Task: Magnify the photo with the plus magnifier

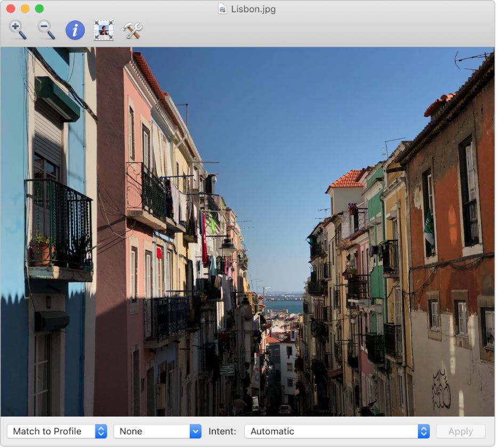Action: (x=16, y=30)
